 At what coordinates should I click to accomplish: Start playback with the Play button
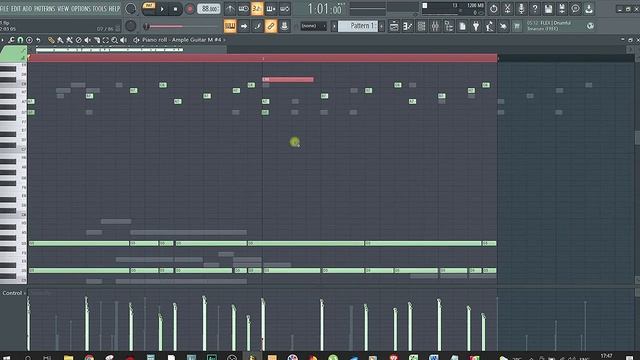tap(162, 9)
